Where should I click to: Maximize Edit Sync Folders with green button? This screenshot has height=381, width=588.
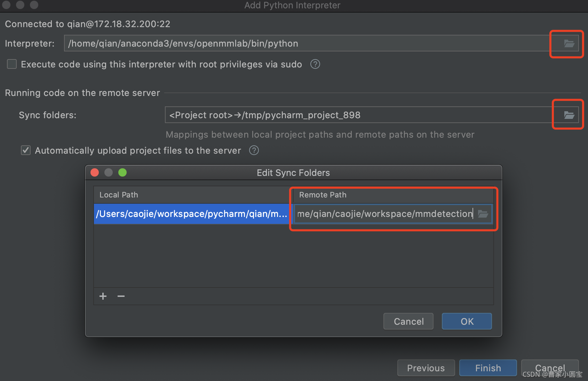(122, 172)
